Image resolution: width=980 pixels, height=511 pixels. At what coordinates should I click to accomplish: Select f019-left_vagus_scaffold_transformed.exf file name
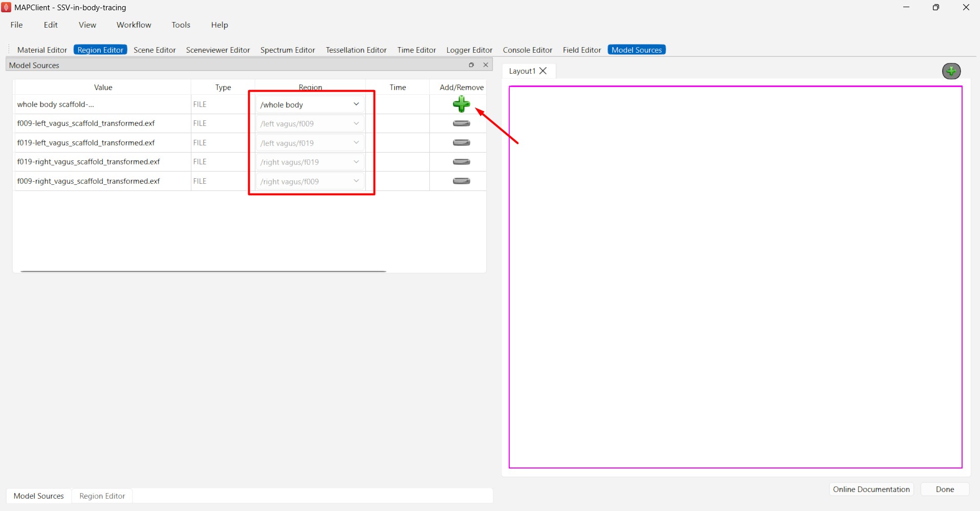(86, 142)
